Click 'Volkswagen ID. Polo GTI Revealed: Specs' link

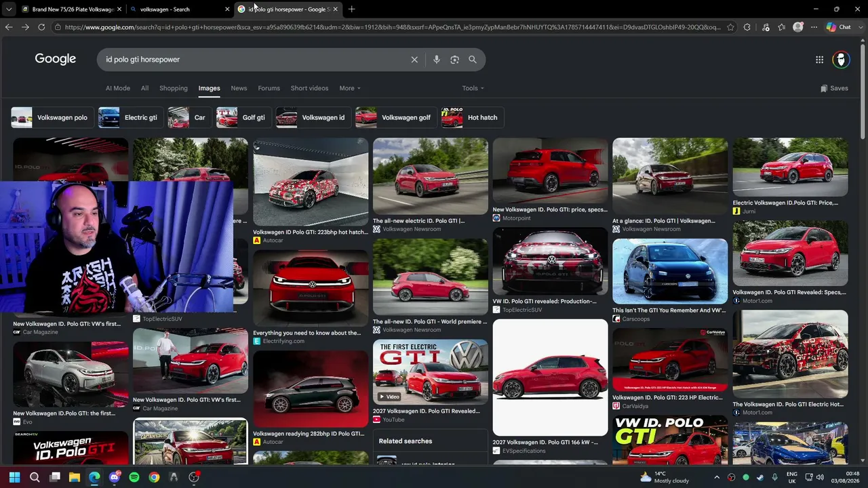[x=789, y=292]
